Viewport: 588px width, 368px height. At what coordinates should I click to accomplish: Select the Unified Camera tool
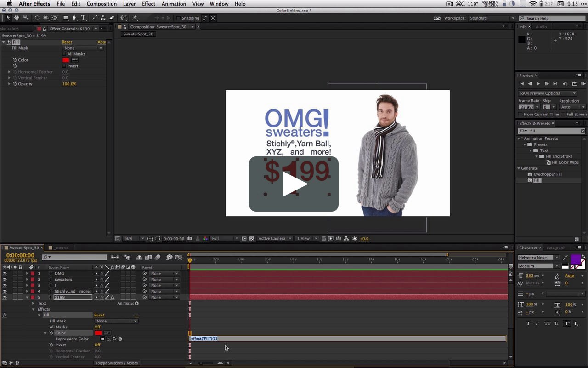[46, 18]
